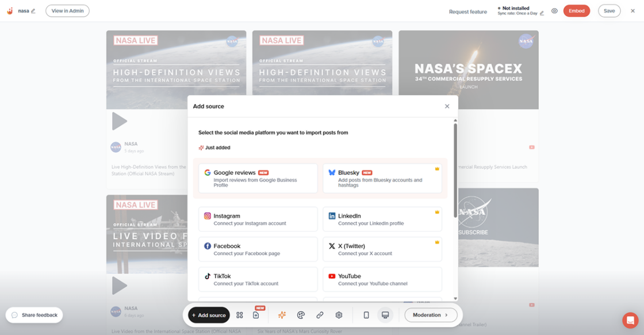644x335 pixels.
Task: Choose LinkedIn as the source
Action: 382,220
